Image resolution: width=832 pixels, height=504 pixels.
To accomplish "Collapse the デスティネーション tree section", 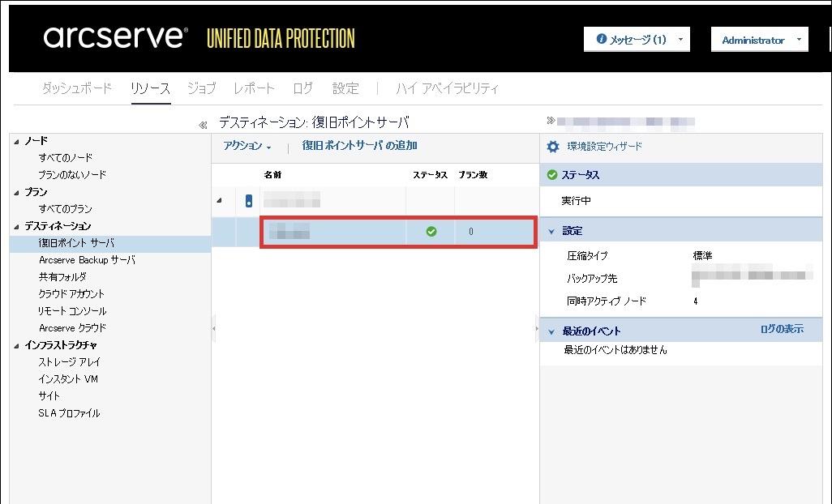I will click(x=16, y=226).
